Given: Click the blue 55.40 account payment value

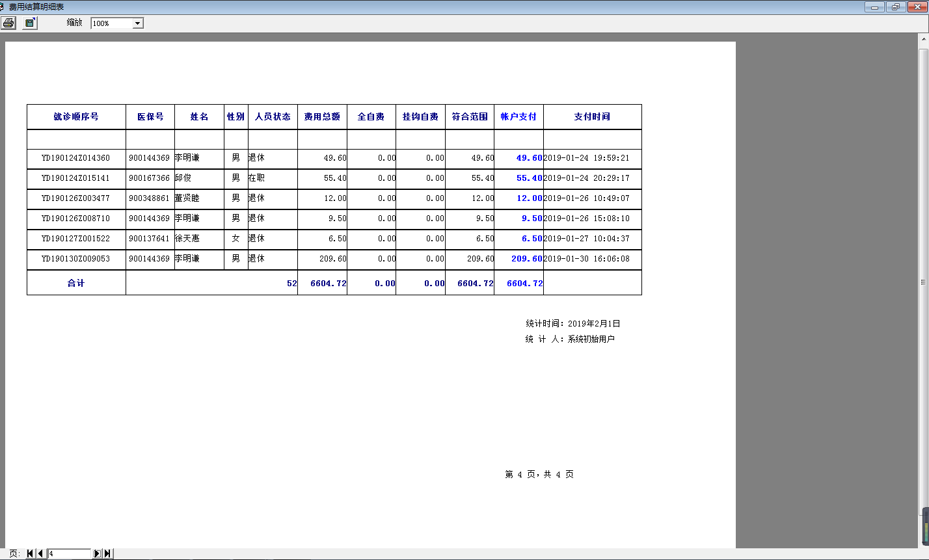Looking at the screenshot, I should tap(530, 178).
